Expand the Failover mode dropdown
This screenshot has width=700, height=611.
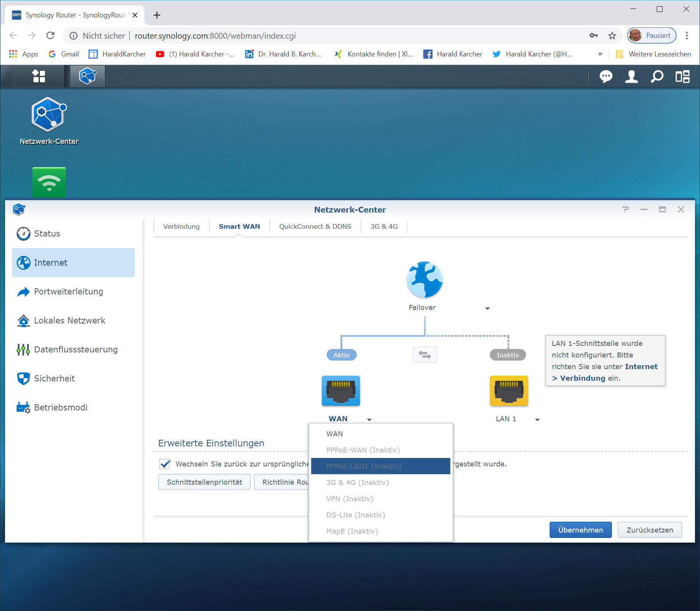point(487,308)
